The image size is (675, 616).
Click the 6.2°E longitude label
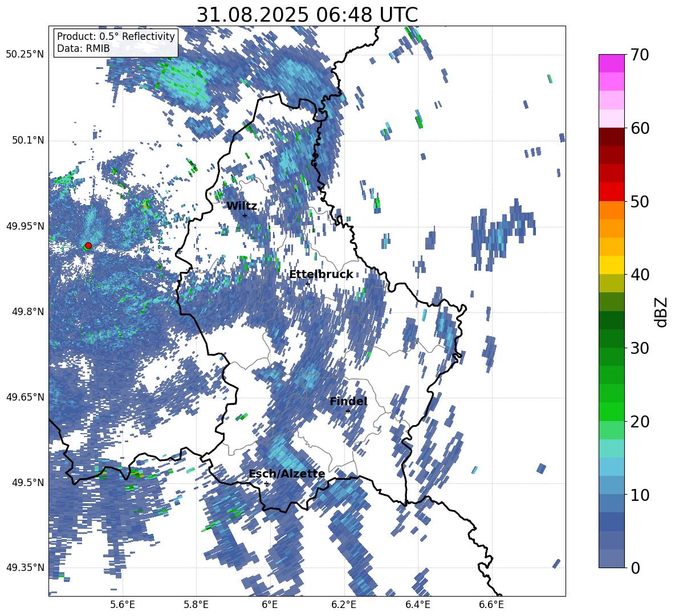point(344,605)
